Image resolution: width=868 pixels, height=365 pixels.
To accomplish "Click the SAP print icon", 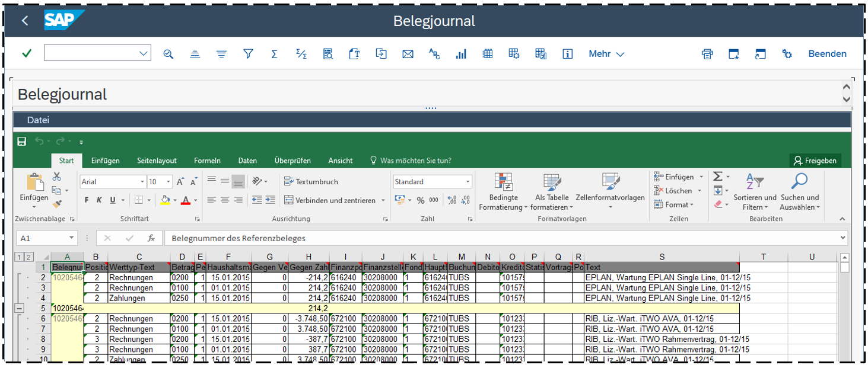I will 707,54.
